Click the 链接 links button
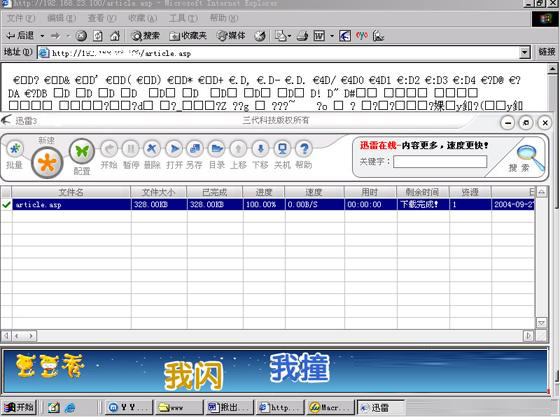 click(x=546, y=52)
